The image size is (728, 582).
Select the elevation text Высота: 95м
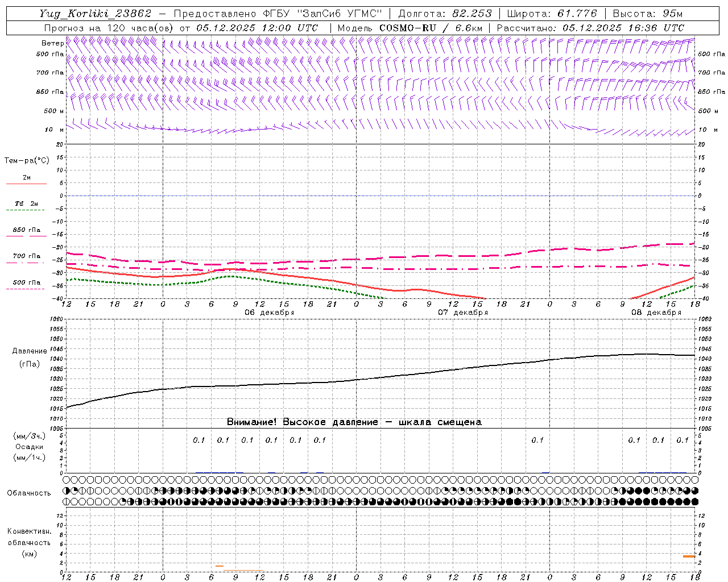pyautogui.click(x=648, y=14)
